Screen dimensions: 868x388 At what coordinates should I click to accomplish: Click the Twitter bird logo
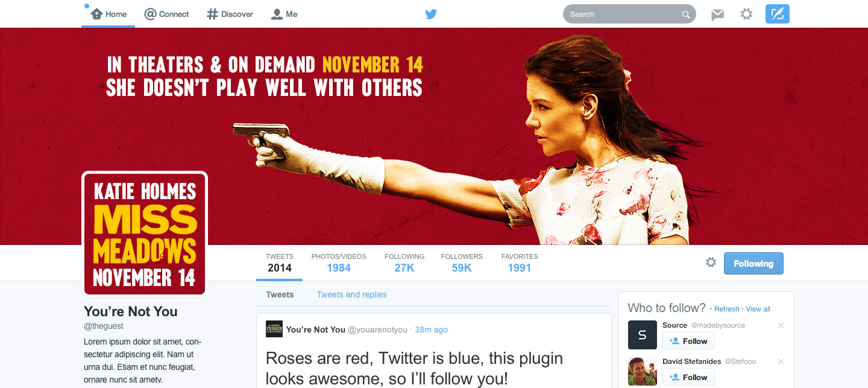click(430, 14)
